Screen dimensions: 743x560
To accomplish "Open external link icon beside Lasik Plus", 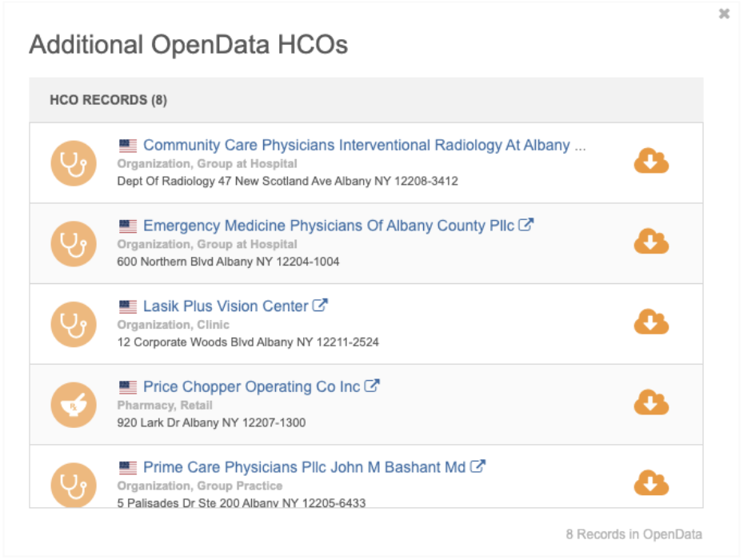I will point(320,306).
